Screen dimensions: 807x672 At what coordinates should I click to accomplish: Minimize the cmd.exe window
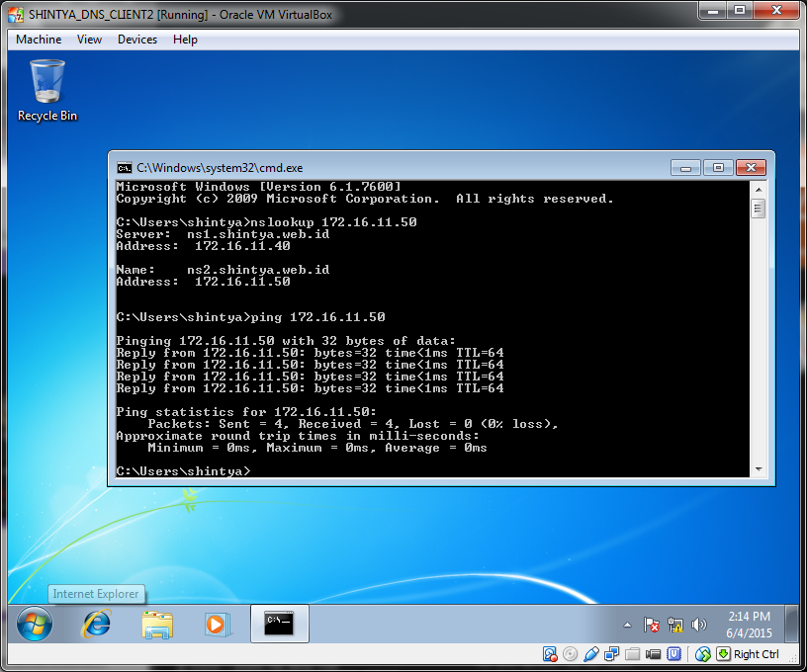(685, 168)
